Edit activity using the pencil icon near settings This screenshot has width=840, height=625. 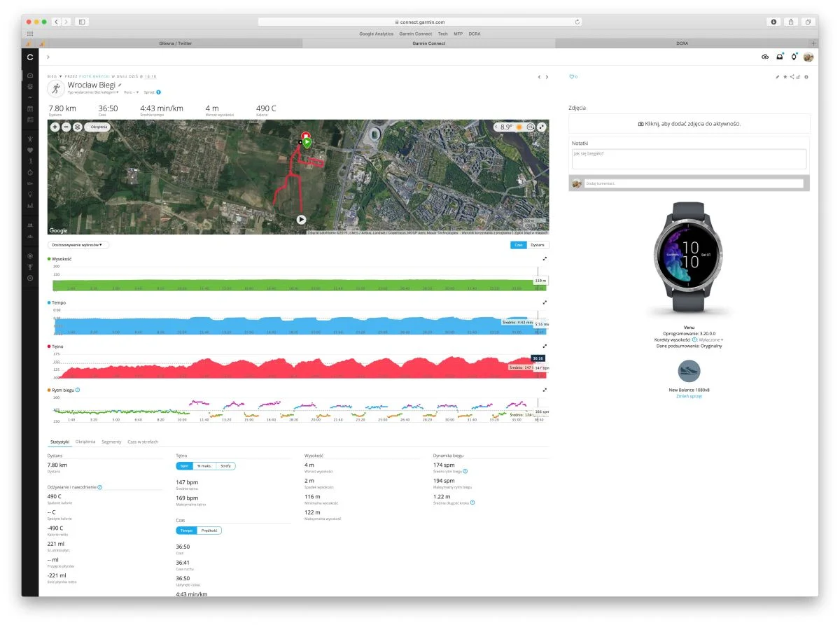point(777,76)
